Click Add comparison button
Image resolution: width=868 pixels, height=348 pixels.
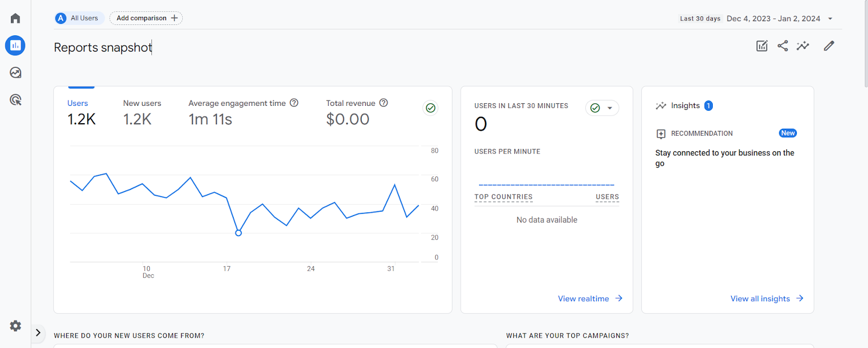click(146, 18)
